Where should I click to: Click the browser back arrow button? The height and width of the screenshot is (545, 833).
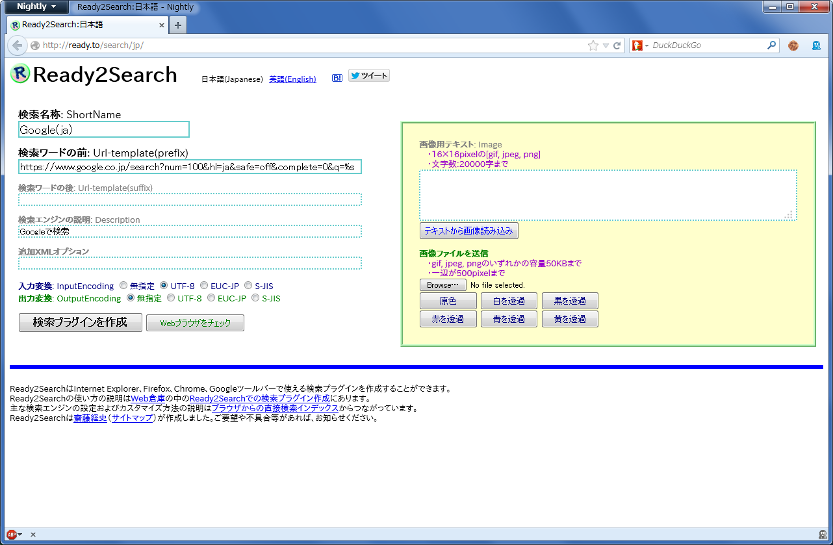pos(17,45)
